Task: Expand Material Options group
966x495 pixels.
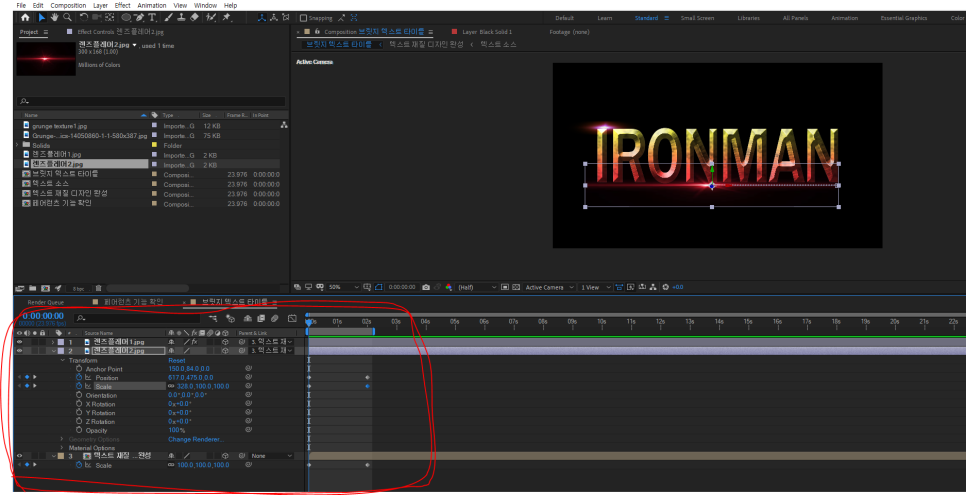Action: point(62,448)
